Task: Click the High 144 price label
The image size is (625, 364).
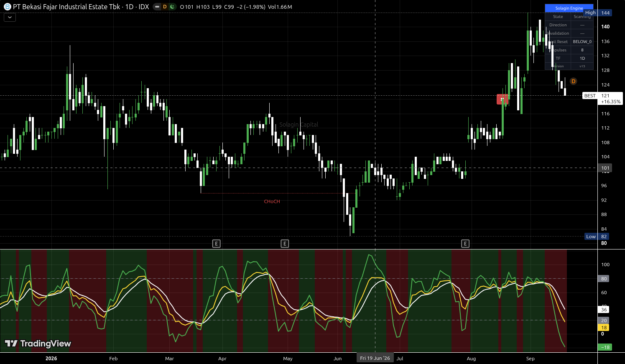Action: pyautogui.click(x=598, y=13)
